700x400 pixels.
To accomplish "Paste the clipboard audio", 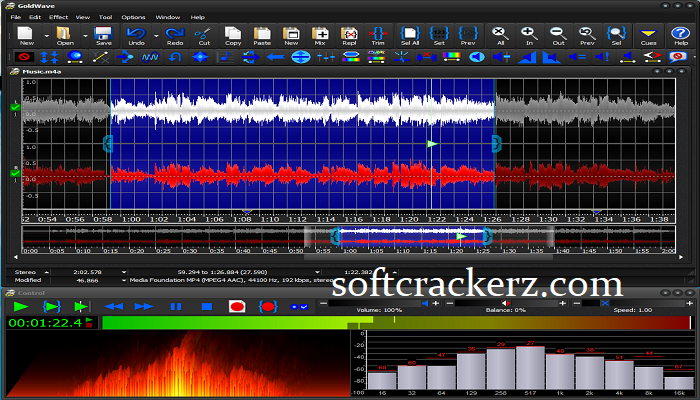I will tap(262, 36).
